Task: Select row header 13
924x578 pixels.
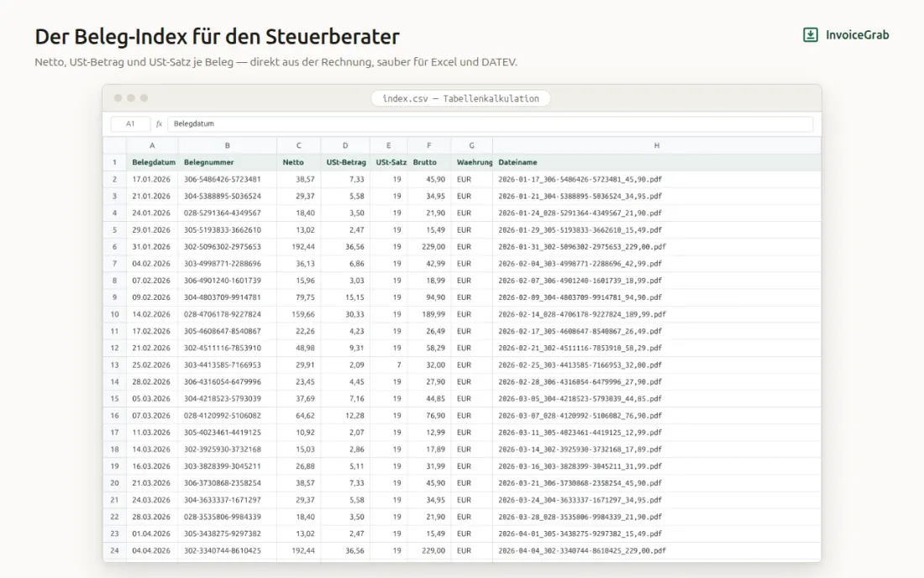Action: 114,365
